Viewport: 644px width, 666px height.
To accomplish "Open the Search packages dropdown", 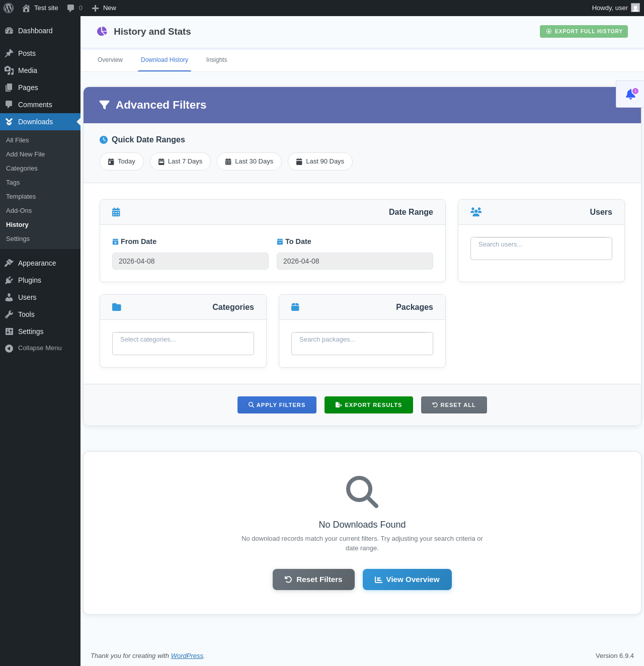I will 362,344.
